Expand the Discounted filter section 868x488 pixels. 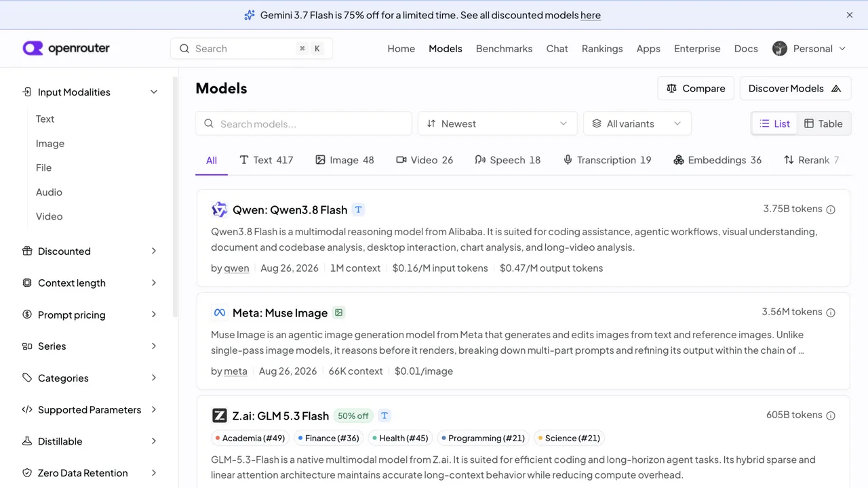pos(90,251)
